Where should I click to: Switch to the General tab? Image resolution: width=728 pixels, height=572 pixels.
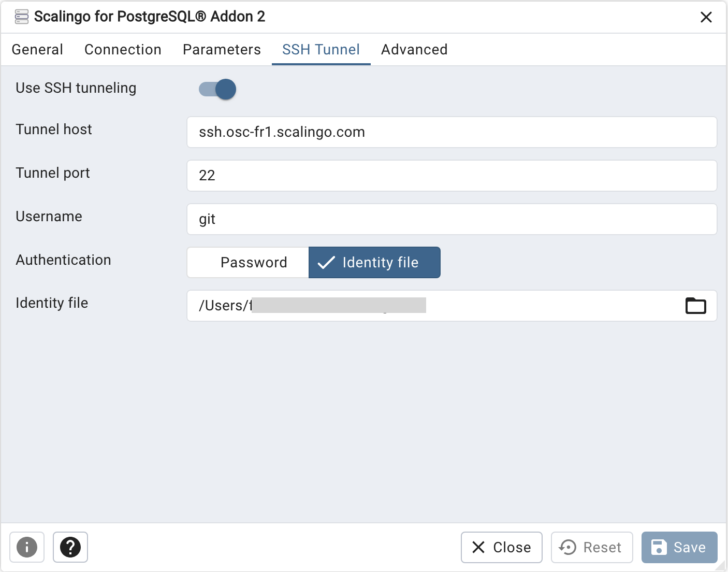point(37,50)
